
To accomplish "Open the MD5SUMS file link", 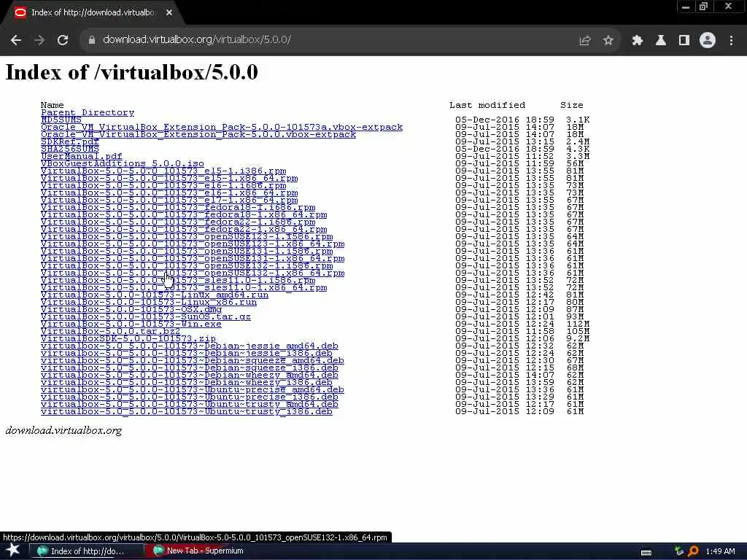I will point(61,120).
